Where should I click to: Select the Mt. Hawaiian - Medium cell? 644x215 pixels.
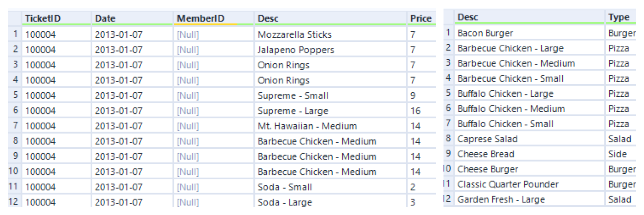coord(331,126)
